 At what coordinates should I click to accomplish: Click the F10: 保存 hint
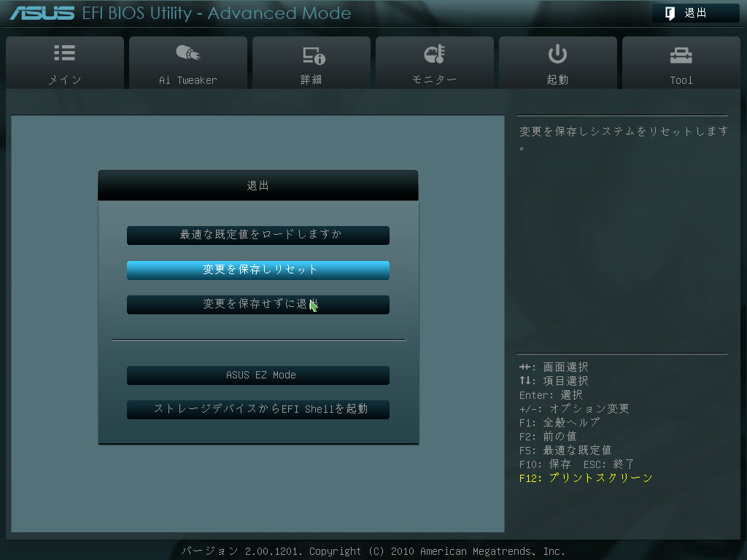click(545, 464)
